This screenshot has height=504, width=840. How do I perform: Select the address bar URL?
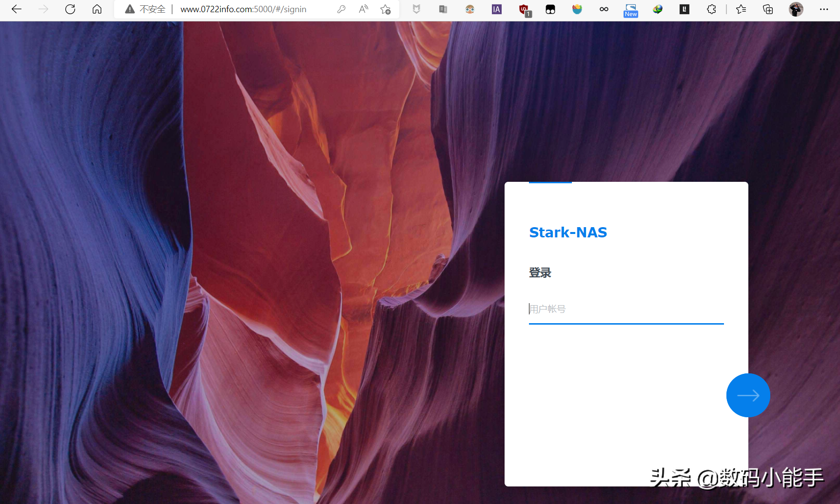coord(243,9)
